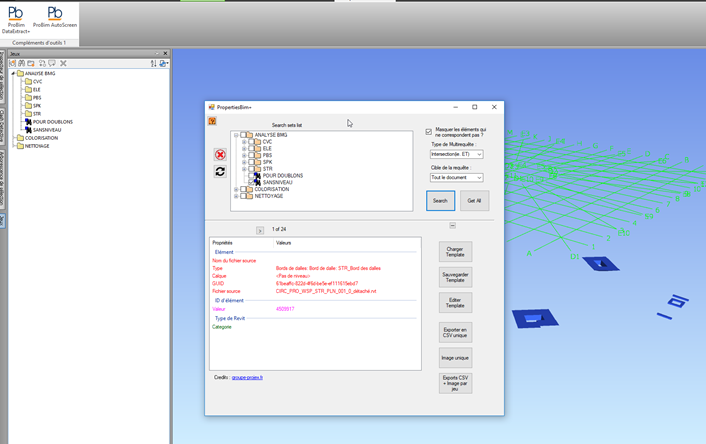706x444 pixels.
Task: Click orange help icon in PropertiesBim+ dialog
Action: (x=212, y=121)
